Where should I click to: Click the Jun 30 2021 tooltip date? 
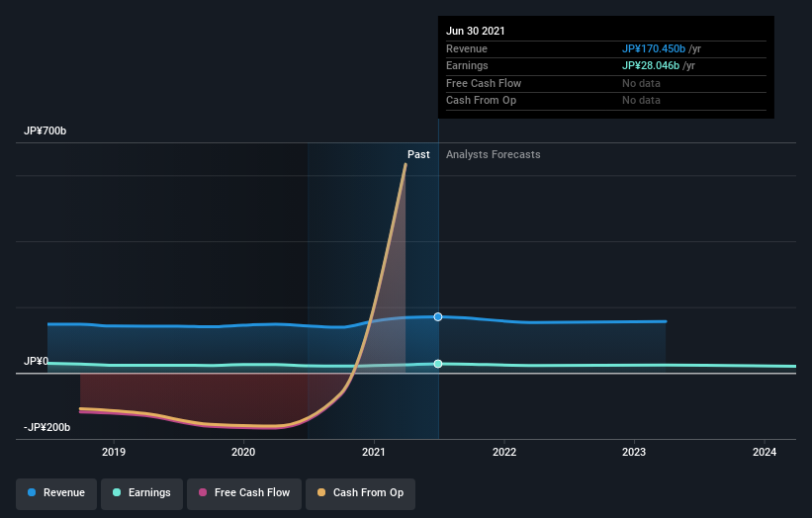pyautogui.click(x=476, y=31)
